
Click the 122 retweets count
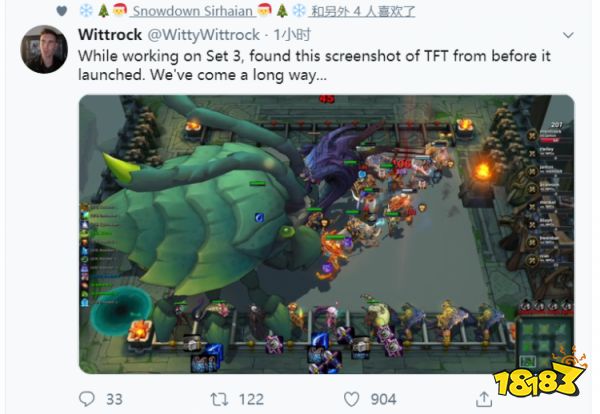tap(251, 399)
